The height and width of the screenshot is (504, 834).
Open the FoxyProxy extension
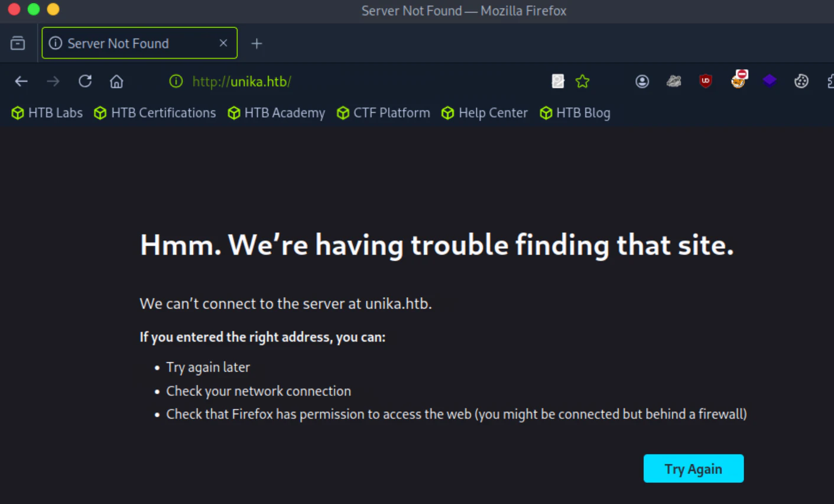click(738, 79)
